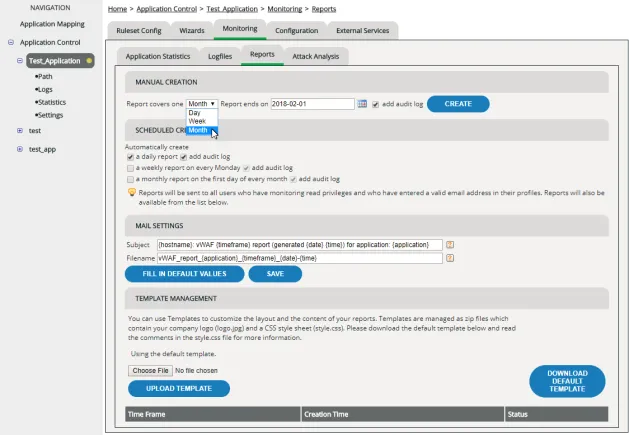
Task: Enable the monthly report checkbox
Action: click(130, 179)
